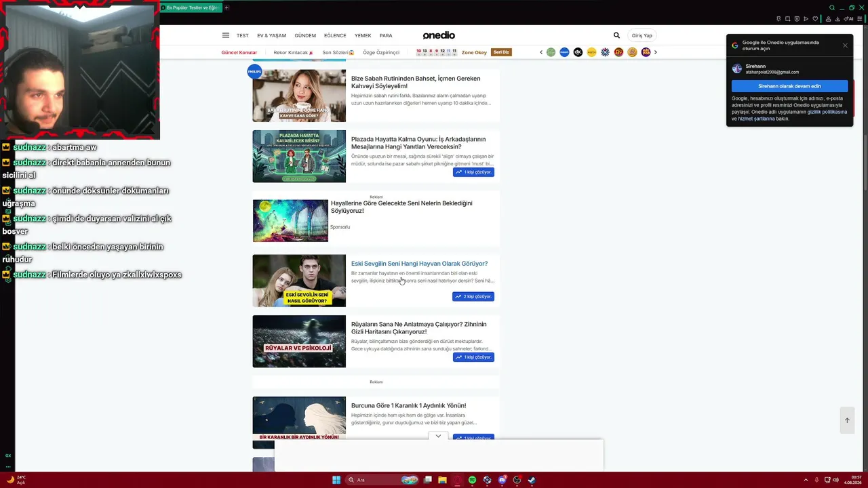868x488 pixels.
Task: Open Discord from the taskbar
Action: pyautogui.click(x=502, y=480)
